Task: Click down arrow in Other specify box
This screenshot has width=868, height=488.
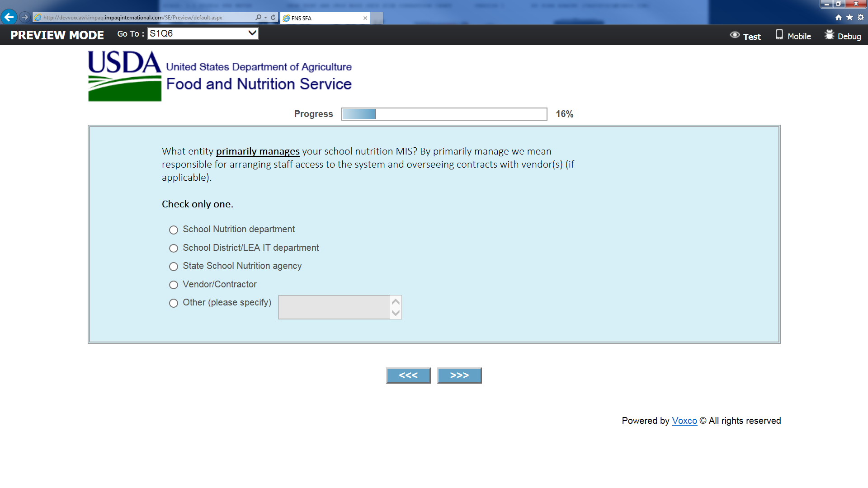Action: pyautogui.click(x=396, y=313)
